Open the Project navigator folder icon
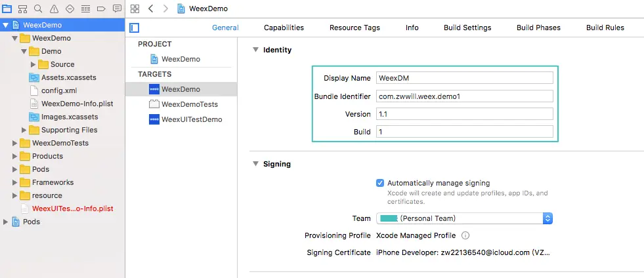 pyautogui.click(x=7, y=9)
